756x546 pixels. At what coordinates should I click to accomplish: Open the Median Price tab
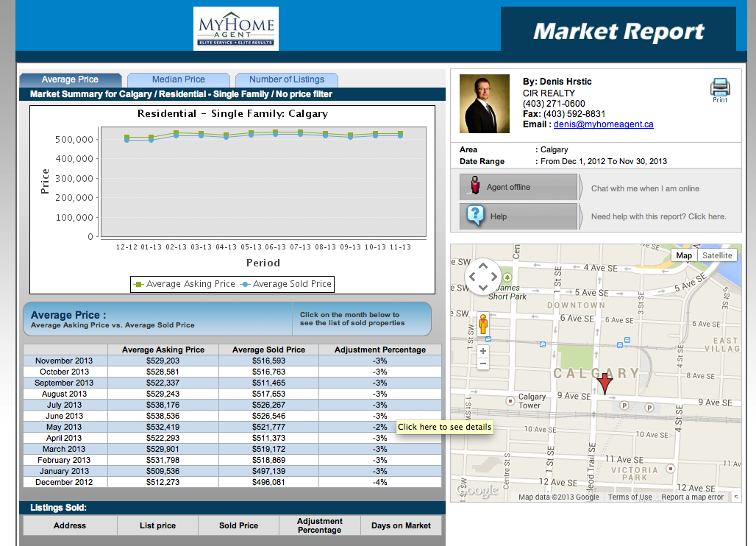pyautogui.click(x=179, y=79)
